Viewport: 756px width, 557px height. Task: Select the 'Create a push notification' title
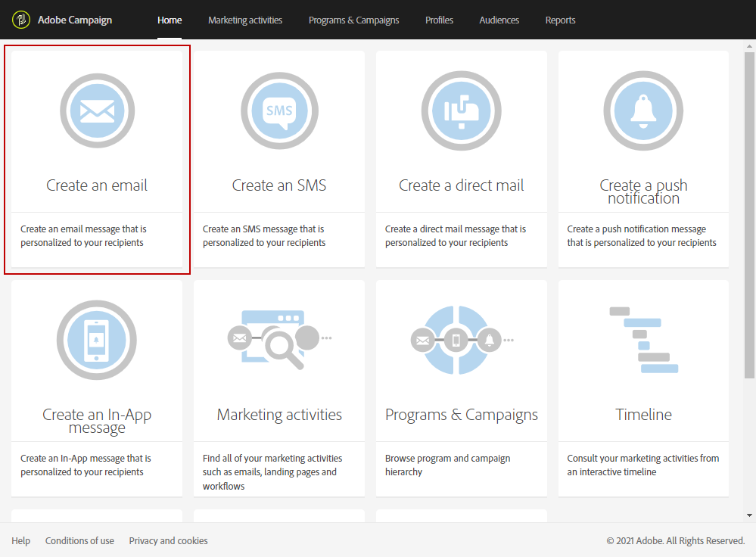(x=644, y=191)
